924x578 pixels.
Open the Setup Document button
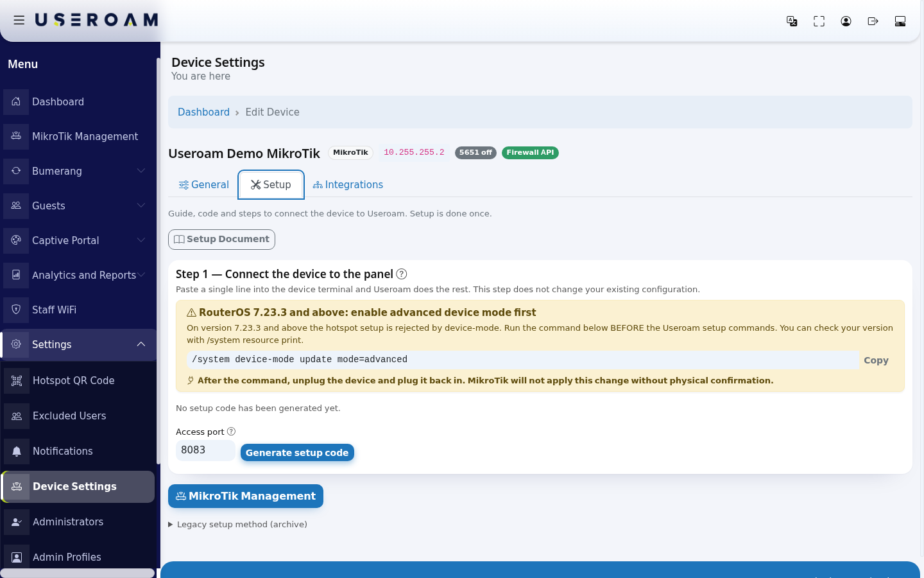[x=221, y=240]
